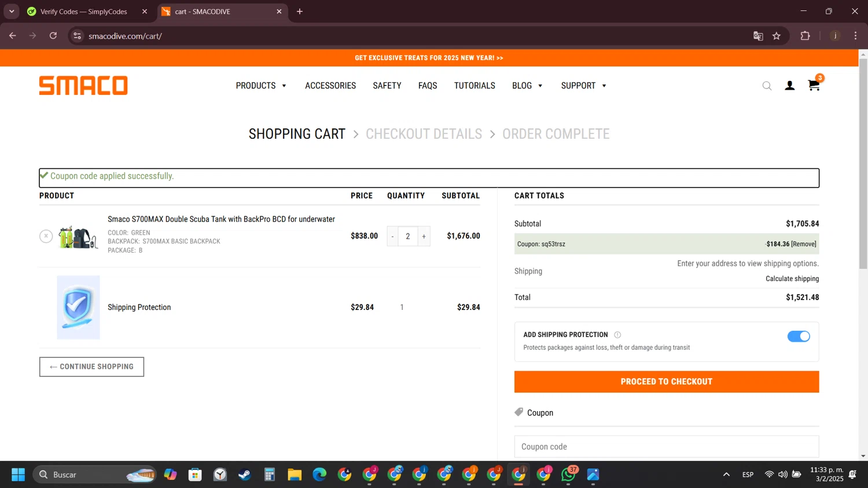This screenshot has height=488, width=868.
Task: Click CONTINUE SHOPPING button
Action: coord(91,367)
